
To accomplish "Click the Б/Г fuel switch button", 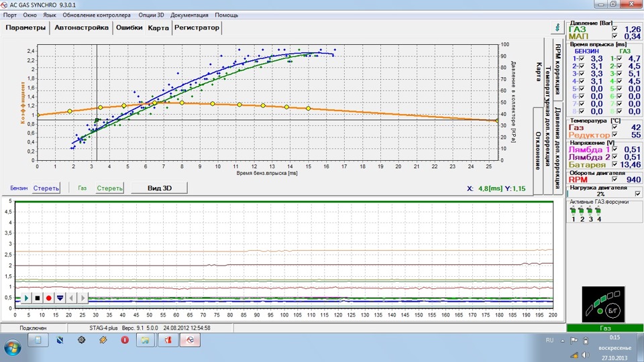I will 612,310.
